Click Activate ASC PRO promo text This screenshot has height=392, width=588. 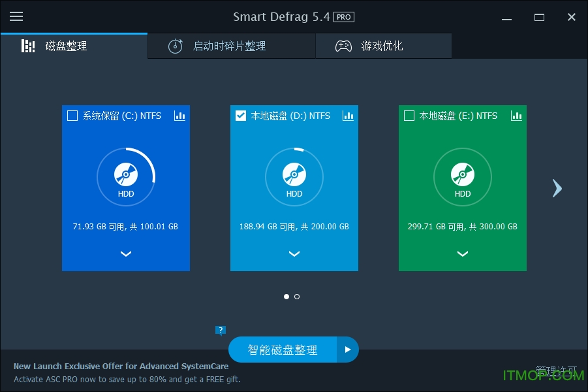click(x=127, y=379)
